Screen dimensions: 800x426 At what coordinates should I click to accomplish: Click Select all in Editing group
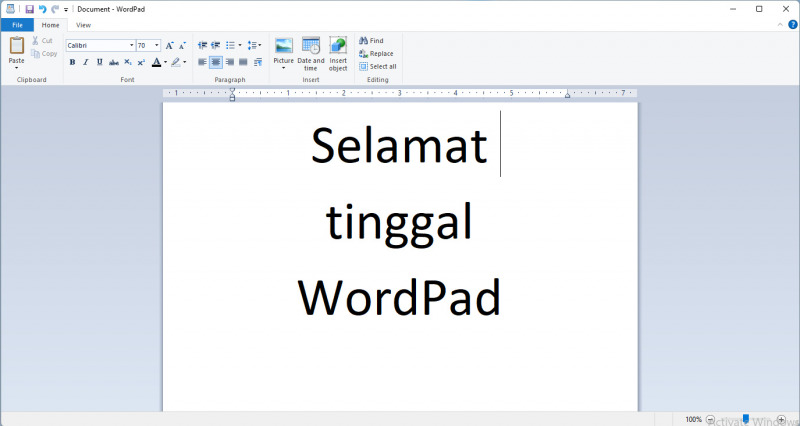pos(378,66)
